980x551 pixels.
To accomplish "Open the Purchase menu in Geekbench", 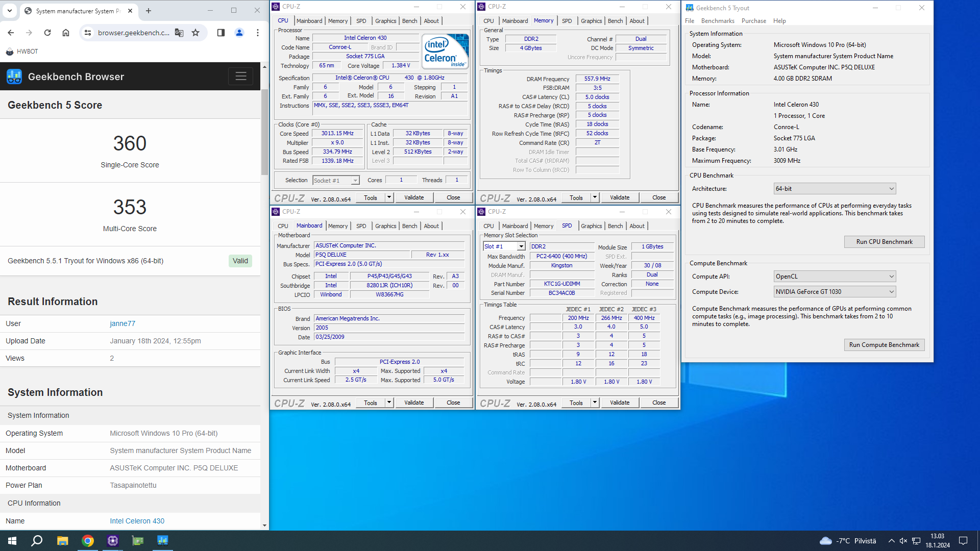I will 754,21.
